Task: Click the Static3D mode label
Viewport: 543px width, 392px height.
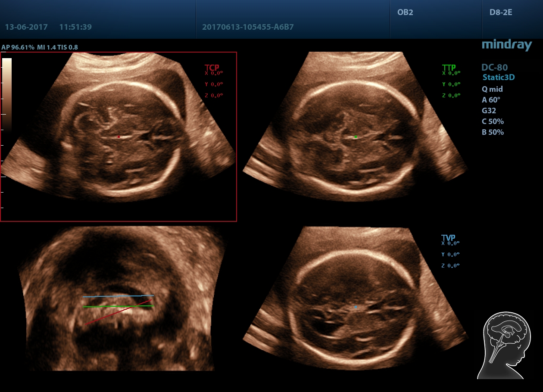Action: click(499, 78)
